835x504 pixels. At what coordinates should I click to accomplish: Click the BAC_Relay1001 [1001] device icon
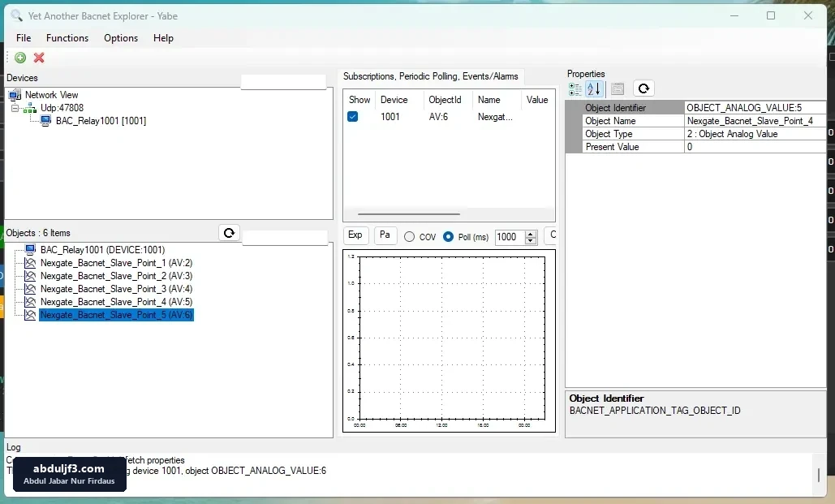pos(45,121)
